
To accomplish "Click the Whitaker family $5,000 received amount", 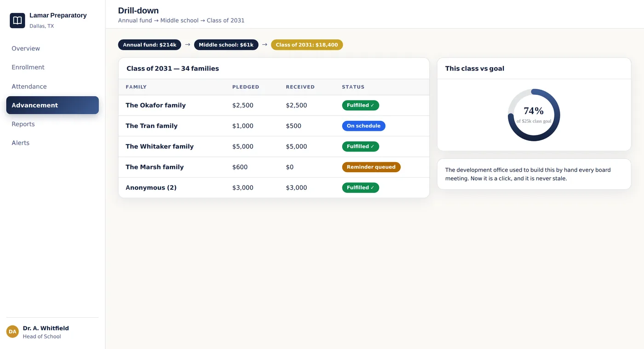I will coord(296,146).
